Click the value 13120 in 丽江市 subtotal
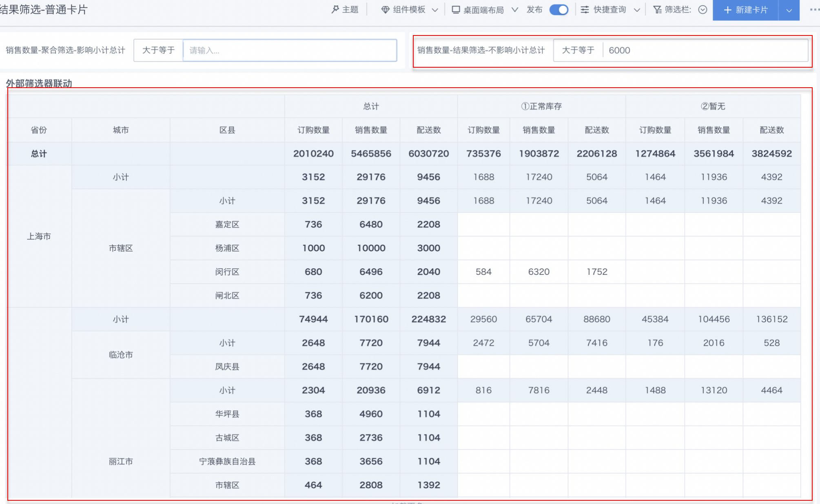820x504 pixels. click(x=714, y=390)
